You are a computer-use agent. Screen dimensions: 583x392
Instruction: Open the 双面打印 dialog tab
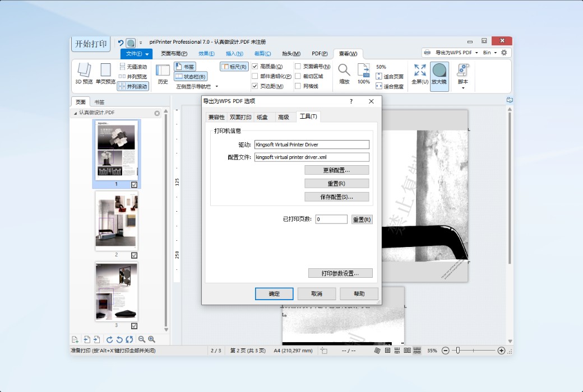240,117
